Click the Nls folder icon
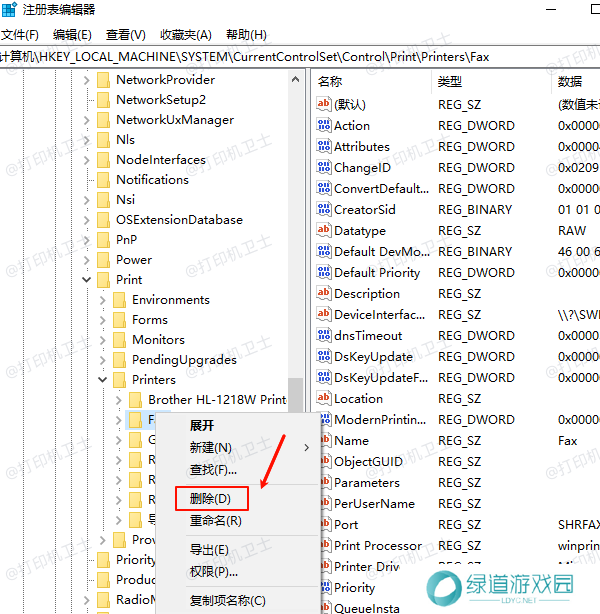This screenshot has height=614, width=600. point(103,140)
